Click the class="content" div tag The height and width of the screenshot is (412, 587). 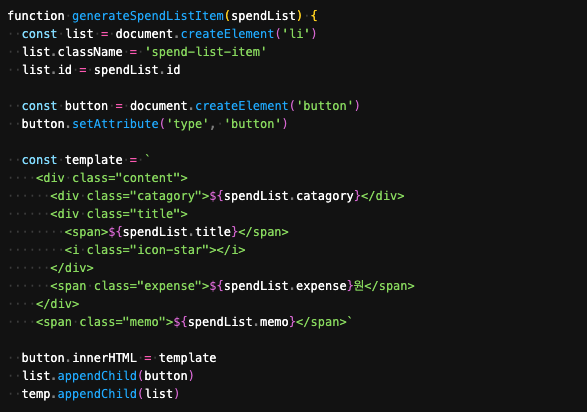112,178
